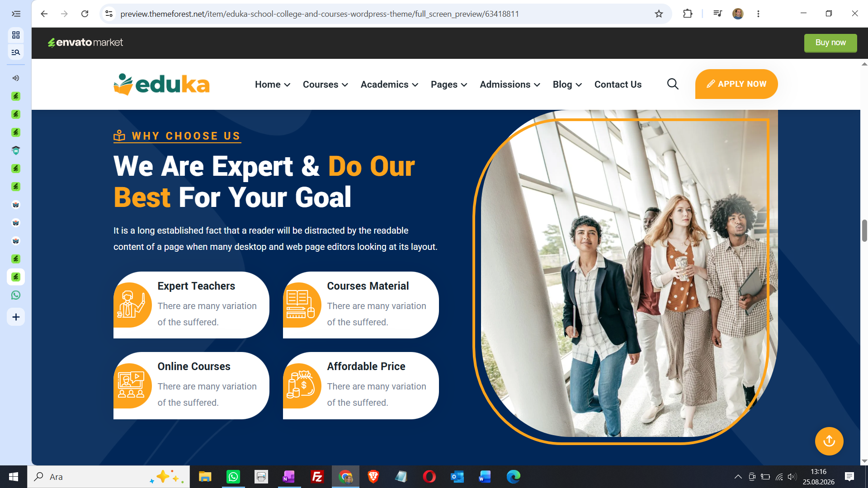Open the browser extensions puzzle icon
This screenshot has width=868, height=488.
coord(688,14)
